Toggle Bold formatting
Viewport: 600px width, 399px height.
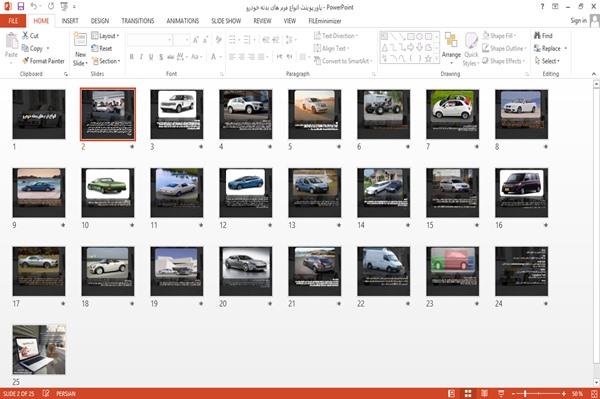(132, 57)
